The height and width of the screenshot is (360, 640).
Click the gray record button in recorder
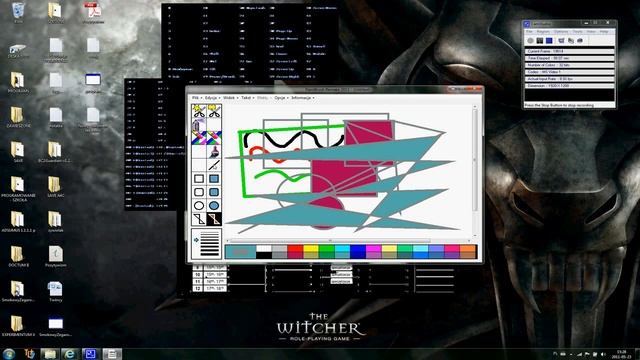tap(530, 40)
